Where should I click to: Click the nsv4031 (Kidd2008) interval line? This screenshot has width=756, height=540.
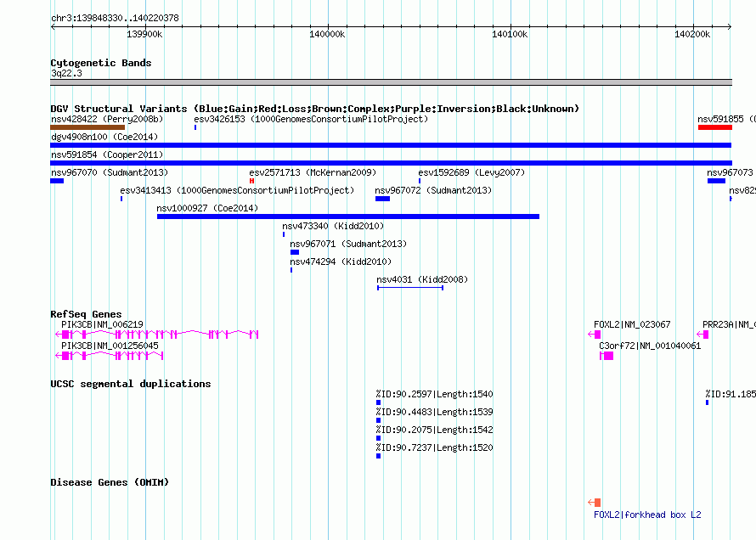(x=410, y=288)
